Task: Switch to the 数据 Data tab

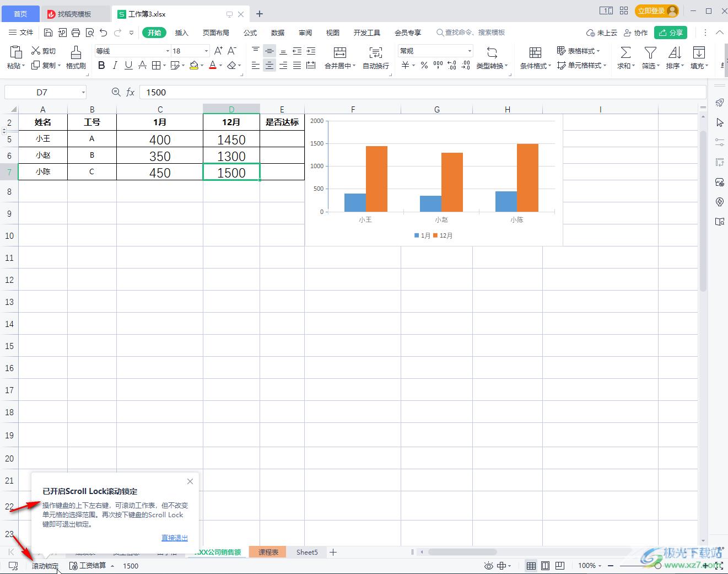Action: tap(278, 33)
